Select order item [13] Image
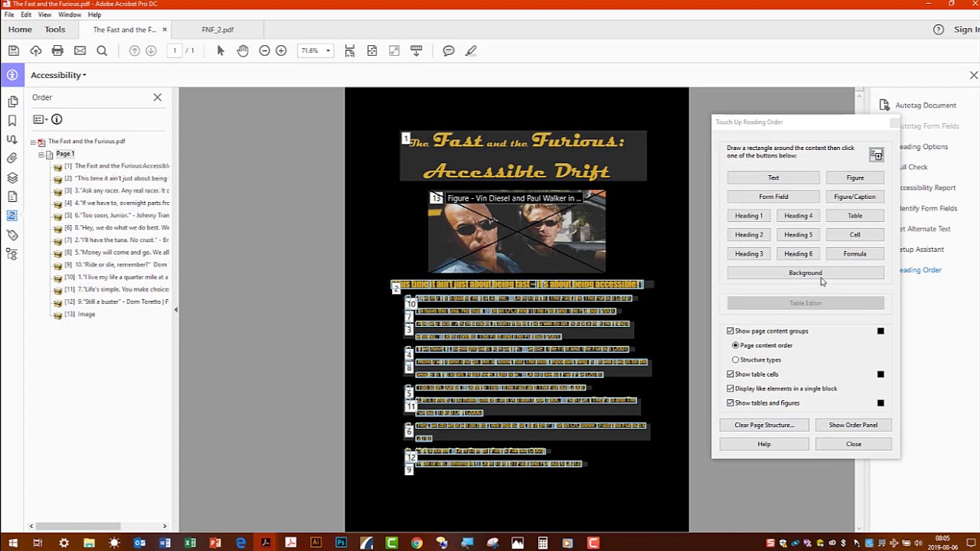980x551 pixels. coord(80,315)
